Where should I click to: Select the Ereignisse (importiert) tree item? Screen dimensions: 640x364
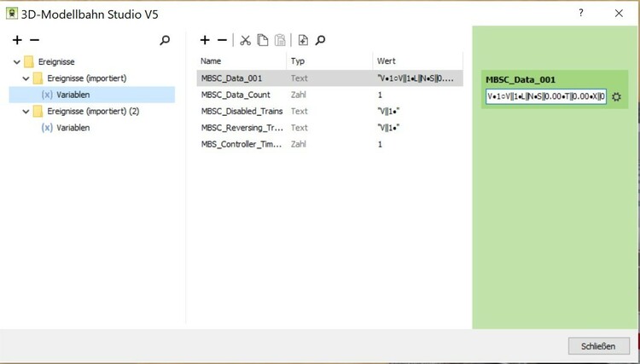click(x=87, y=78)
